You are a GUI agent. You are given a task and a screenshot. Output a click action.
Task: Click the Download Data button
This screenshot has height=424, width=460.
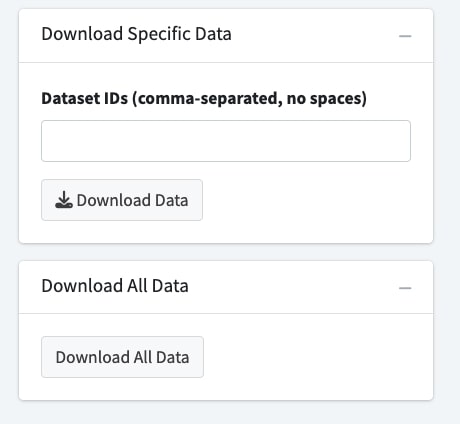tap(122, 200)
